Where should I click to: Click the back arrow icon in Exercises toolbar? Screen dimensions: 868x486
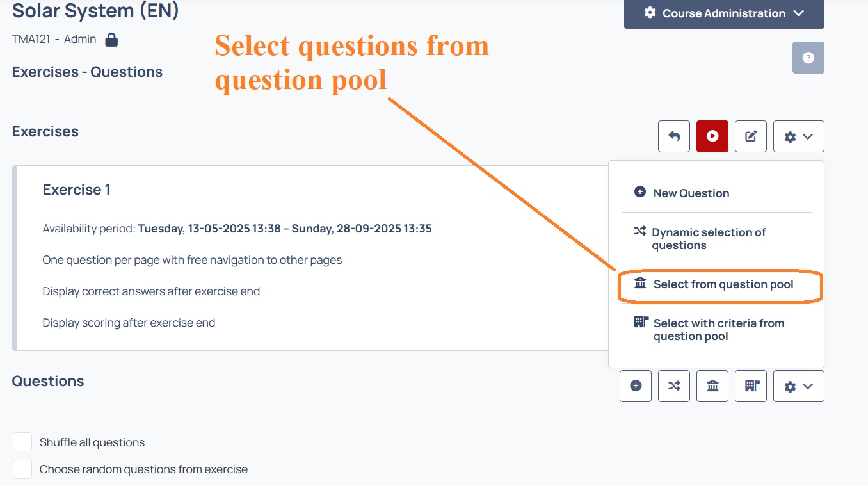click(x=674, y=136)
